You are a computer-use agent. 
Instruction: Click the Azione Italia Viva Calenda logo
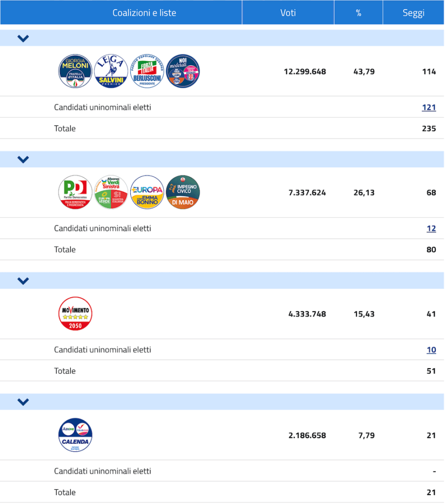click(x=75, y=435)
